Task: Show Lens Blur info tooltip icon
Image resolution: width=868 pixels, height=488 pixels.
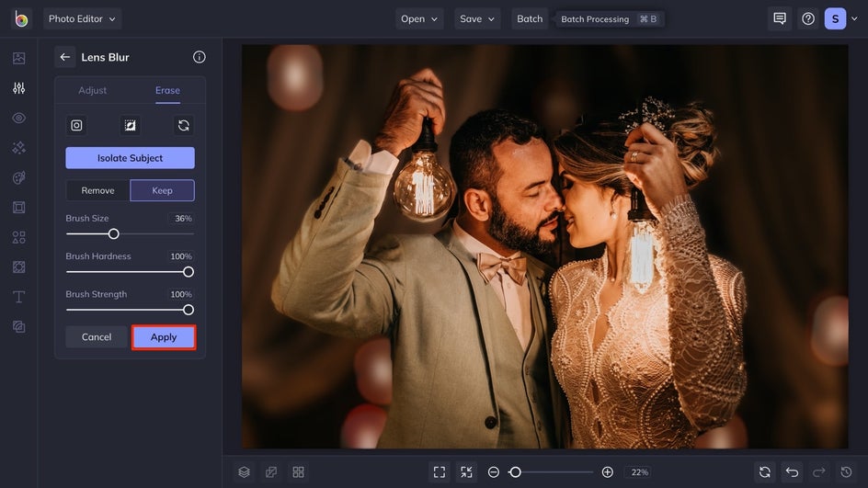Action: pos(200,57)
